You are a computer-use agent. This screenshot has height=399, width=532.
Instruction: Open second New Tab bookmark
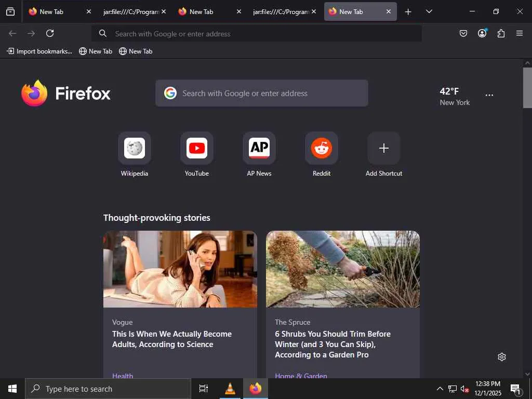[x=136, y=51]
